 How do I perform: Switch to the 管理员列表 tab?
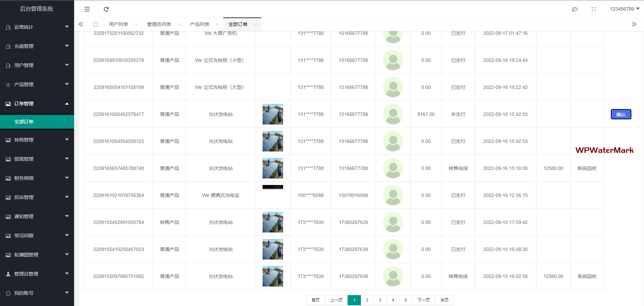(x=159, y=24)
